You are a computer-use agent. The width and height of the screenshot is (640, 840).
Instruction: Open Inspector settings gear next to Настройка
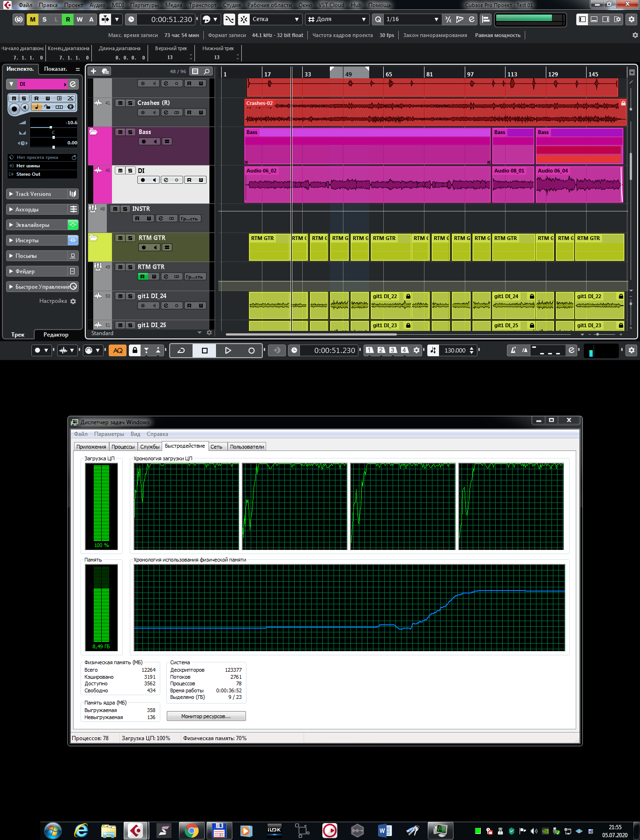73,301
